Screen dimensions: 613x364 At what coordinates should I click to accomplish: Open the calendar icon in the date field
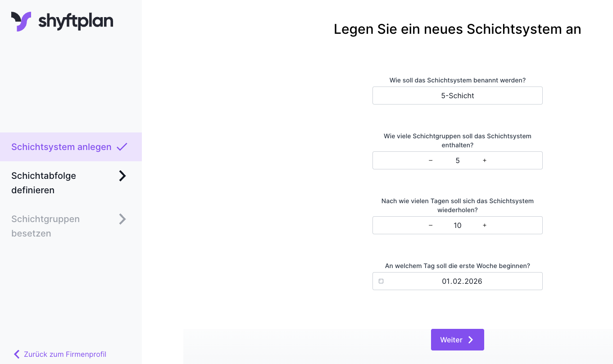(x=381, y=281)
